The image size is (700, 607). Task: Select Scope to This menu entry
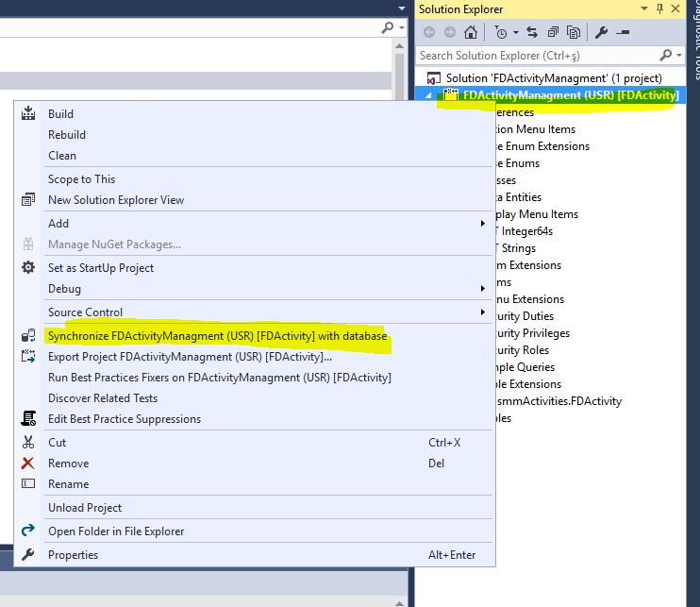(x=82, y=179)
